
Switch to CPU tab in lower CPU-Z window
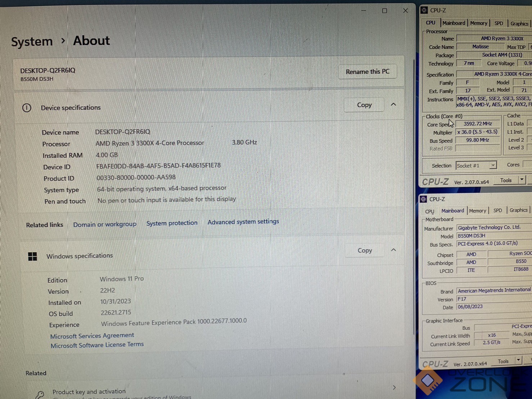click(x=429, y=211)
